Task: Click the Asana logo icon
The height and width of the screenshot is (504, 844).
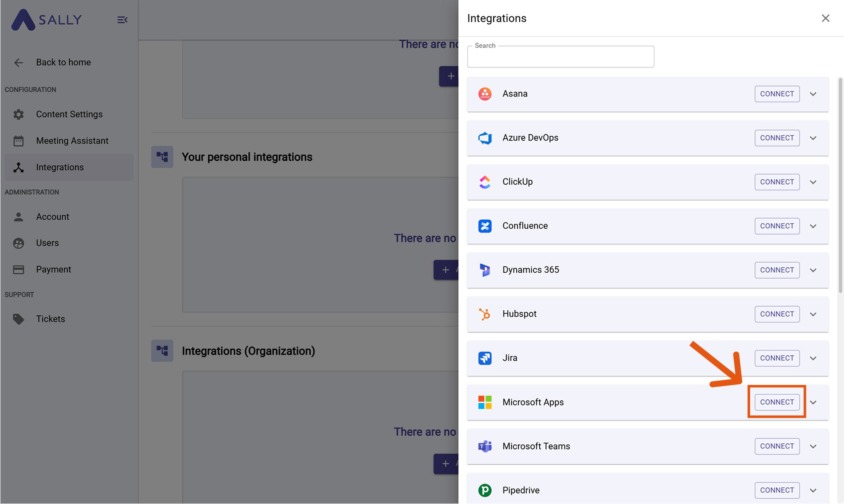Action: coord(485,94)
